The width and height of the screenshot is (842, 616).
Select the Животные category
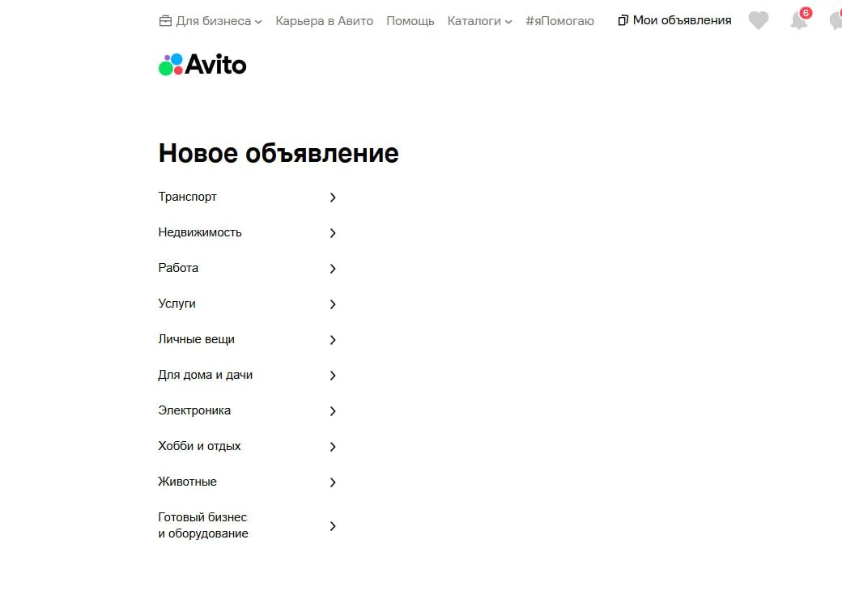247,482
